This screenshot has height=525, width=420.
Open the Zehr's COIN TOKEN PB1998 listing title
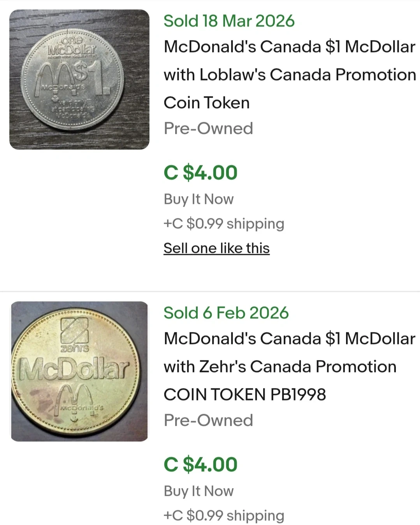[x=280, y=366]
